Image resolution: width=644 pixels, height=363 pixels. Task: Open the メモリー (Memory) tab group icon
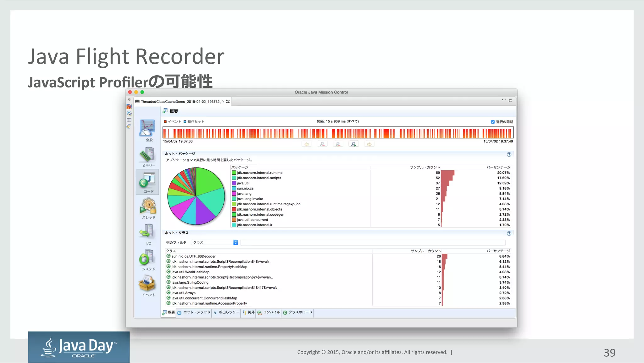point(147,155)
